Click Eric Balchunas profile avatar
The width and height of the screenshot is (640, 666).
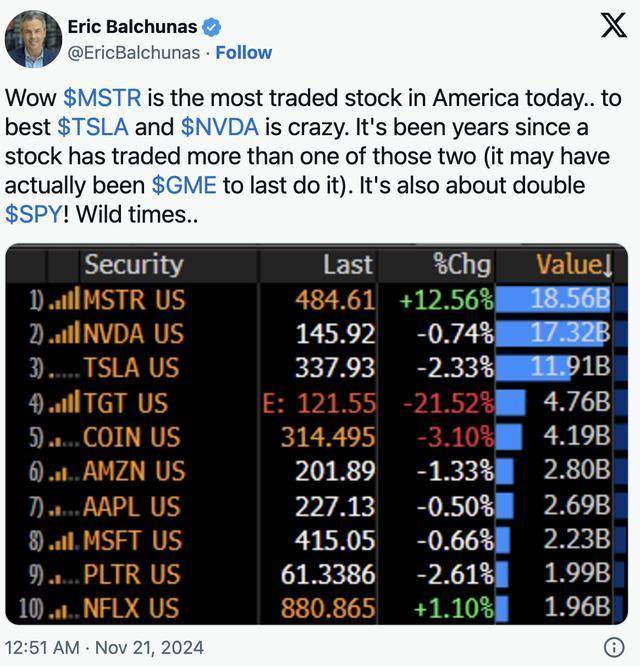point(33,38)
